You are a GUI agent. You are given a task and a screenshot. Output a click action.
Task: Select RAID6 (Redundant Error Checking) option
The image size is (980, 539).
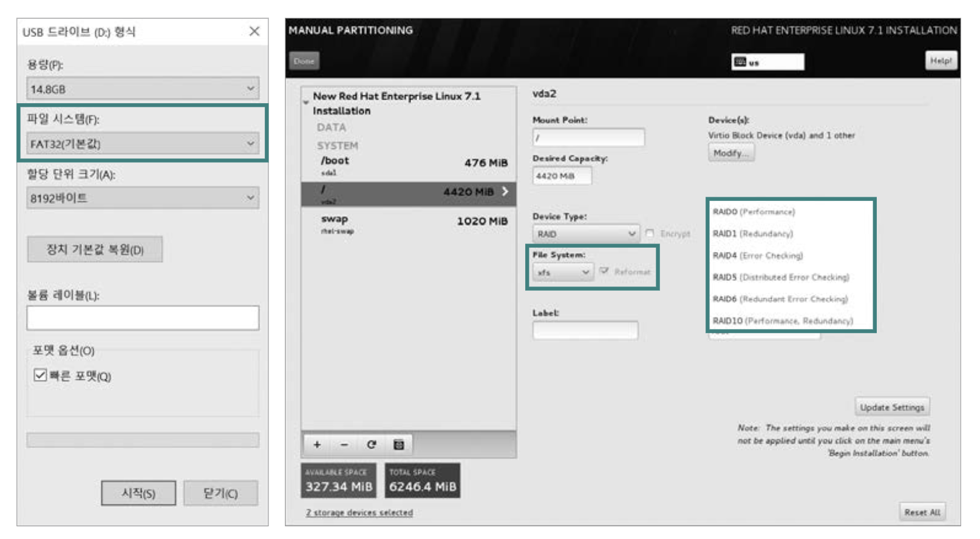click(780, 299)
